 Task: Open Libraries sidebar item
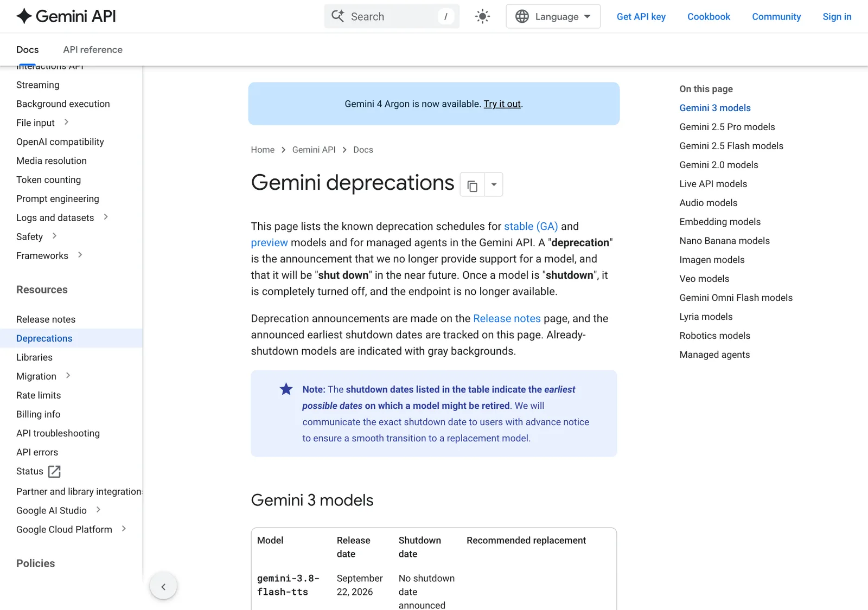point(34,357)
